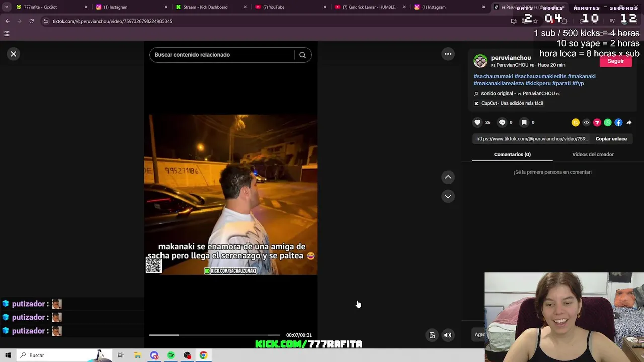Viewport: 644px width, 362px height.
Task: View site information icon in address bar
Action: click(46, 21)
